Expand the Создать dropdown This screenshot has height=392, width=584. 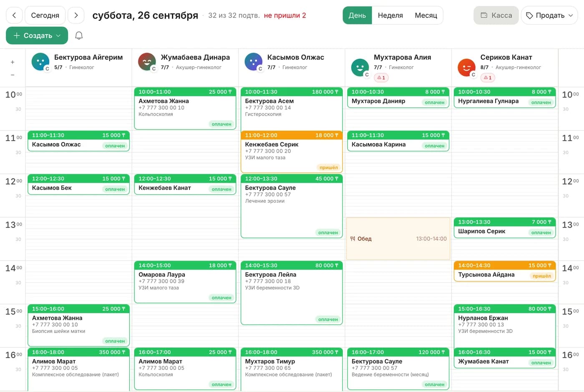(37, 35)
